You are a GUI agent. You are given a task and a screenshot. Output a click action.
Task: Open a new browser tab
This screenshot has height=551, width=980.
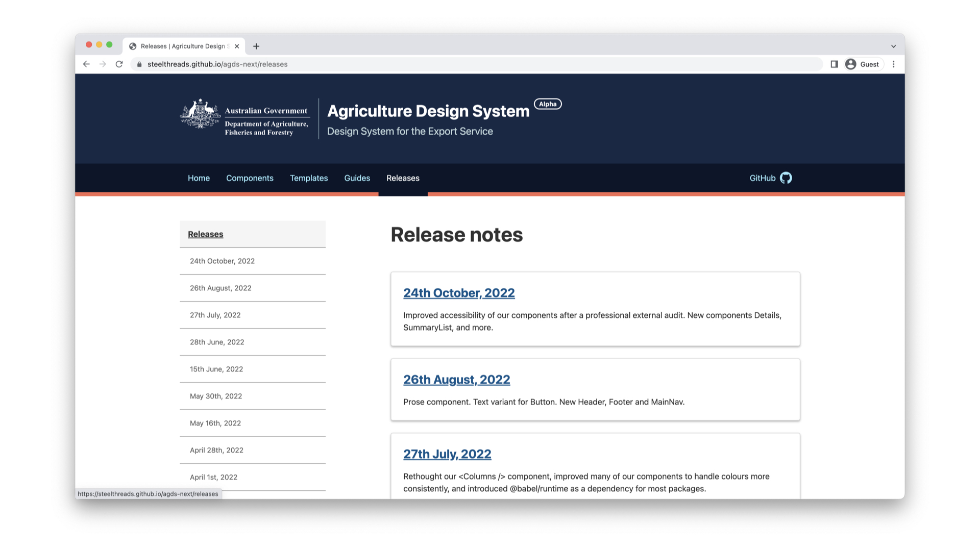click(x=256, y=46)
